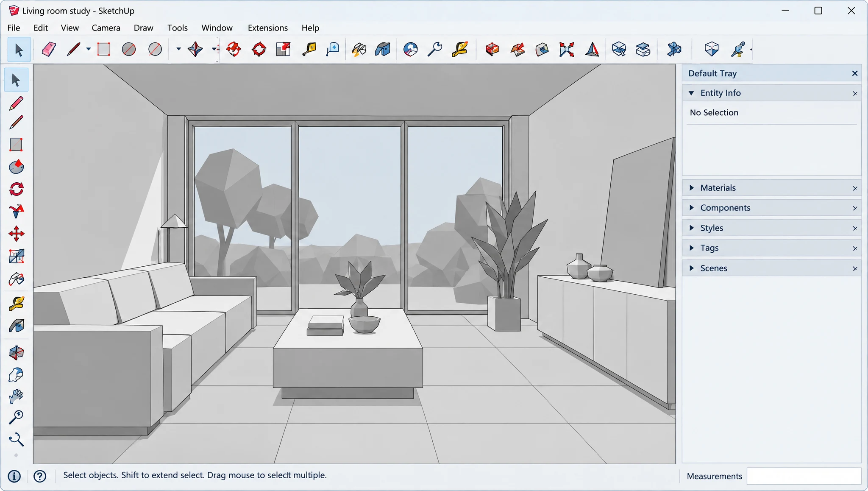Open the Camera menu

click(x=106, y=28)
